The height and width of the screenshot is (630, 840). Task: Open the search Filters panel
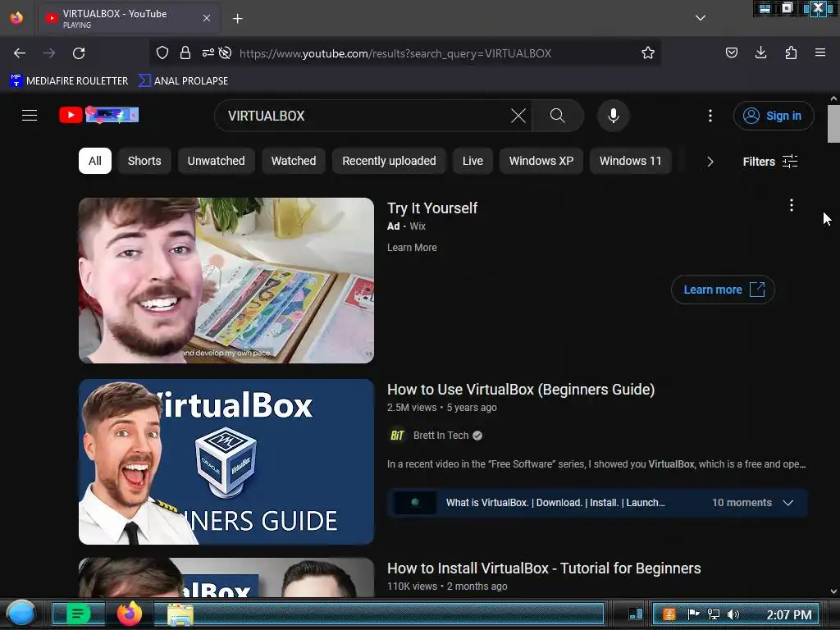tap(769, 162)
